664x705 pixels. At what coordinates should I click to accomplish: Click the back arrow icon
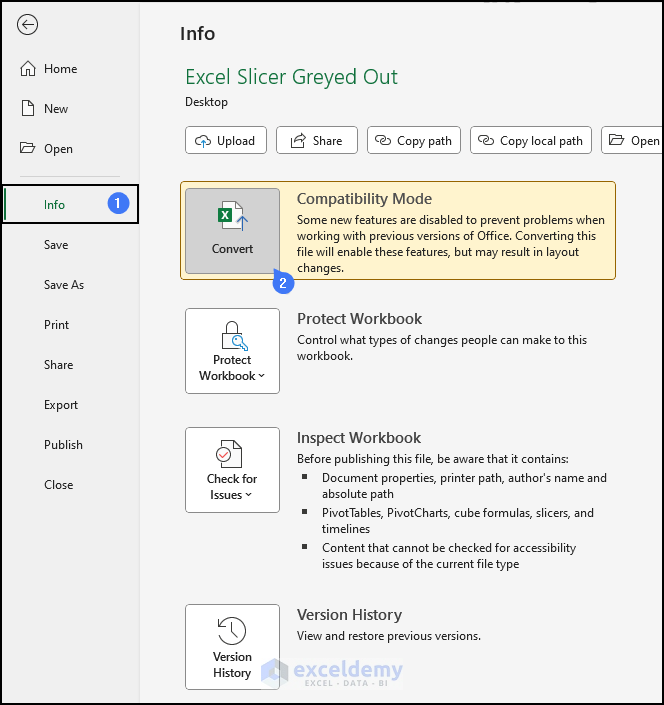[x=28, y=25]
